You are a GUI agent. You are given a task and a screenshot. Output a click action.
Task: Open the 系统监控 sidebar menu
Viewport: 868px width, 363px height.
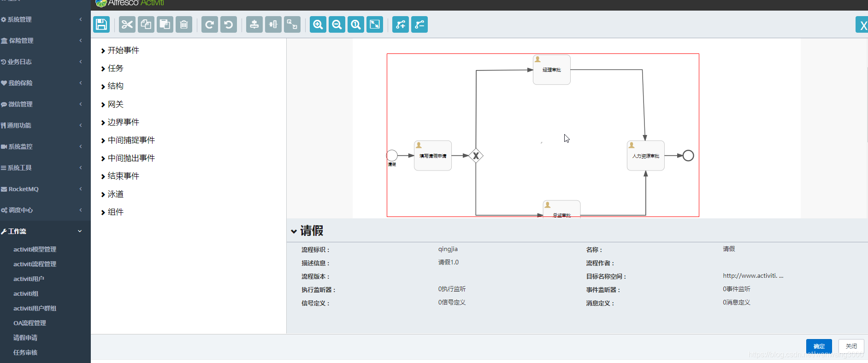click(45, 146)
